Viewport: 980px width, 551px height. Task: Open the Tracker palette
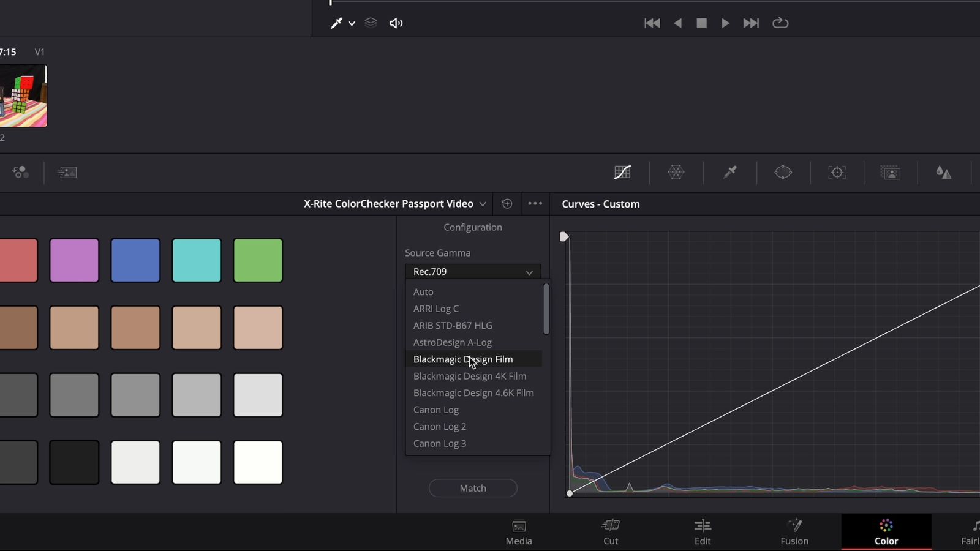click(x=837, y=173)
